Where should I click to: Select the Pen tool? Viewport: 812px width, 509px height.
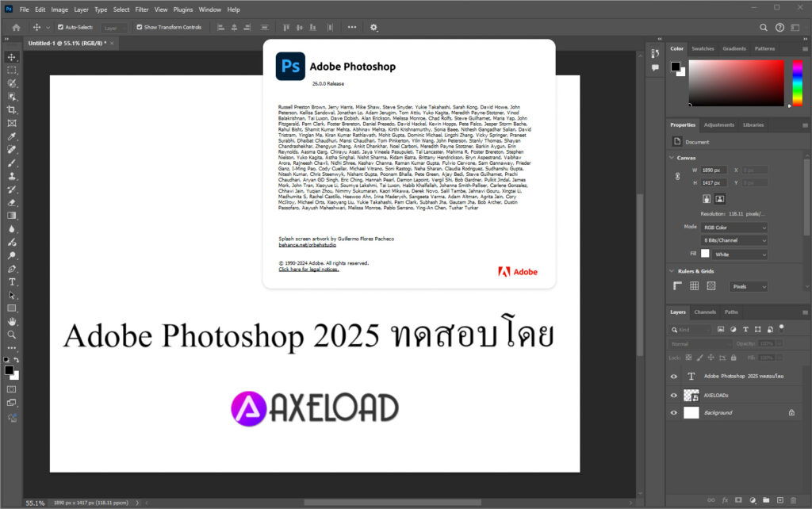point(11,269)
